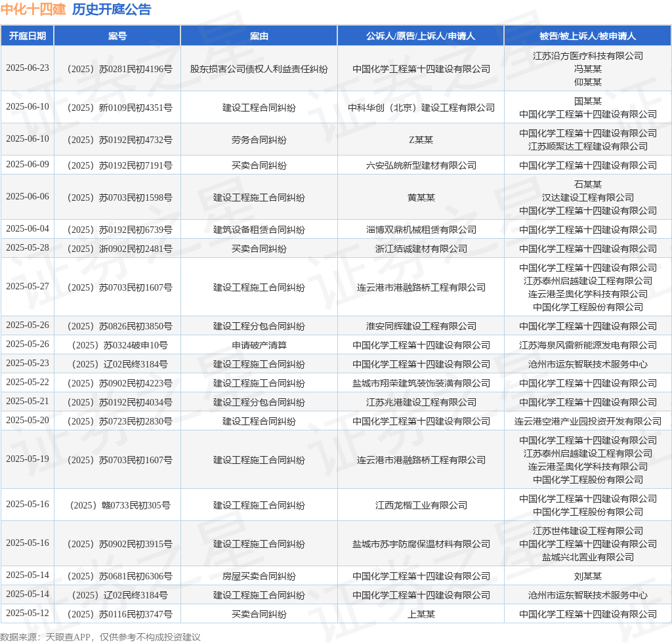Select defendant 刘某某
672x643 pixels.
[x=587, y=576]
